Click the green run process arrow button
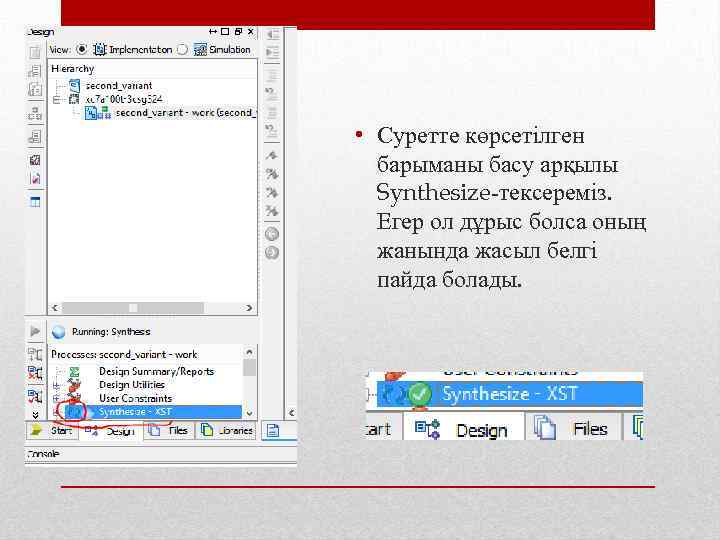Screen dimensions: 720x540 (35, 331)
